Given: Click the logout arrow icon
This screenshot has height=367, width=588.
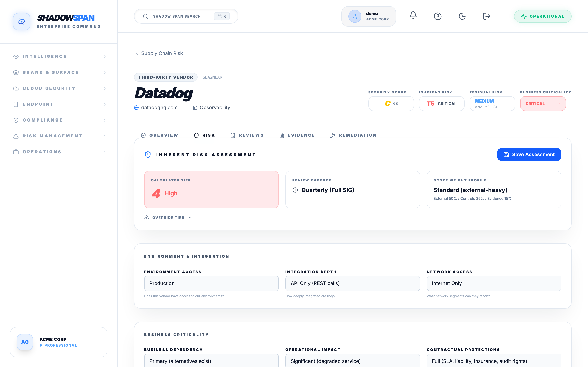Looking at the screenshot, I should [487, 16].
